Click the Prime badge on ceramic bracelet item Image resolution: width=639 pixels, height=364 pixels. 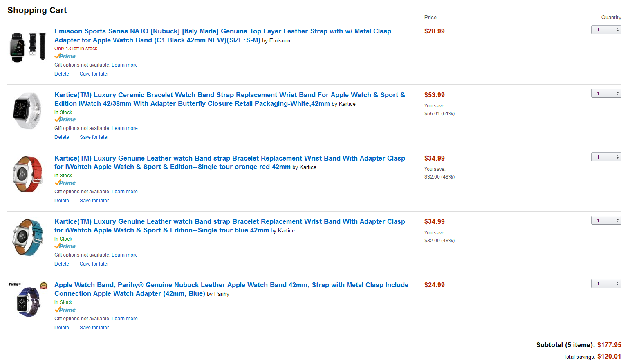tap(65, 119)
